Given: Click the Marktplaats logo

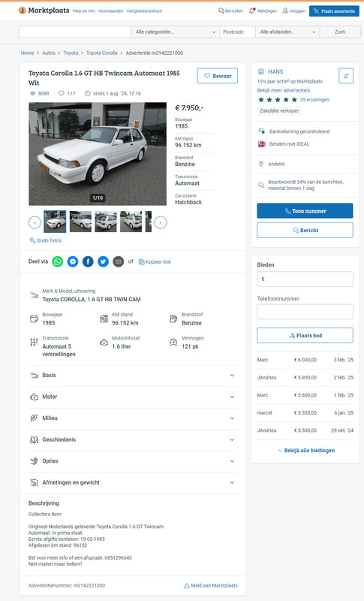Looking at the screenshot, I should tap(44, 11).
